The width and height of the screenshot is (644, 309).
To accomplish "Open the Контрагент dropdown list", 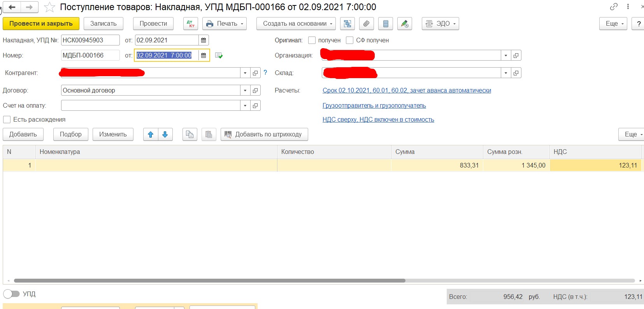I will (245, 73).
